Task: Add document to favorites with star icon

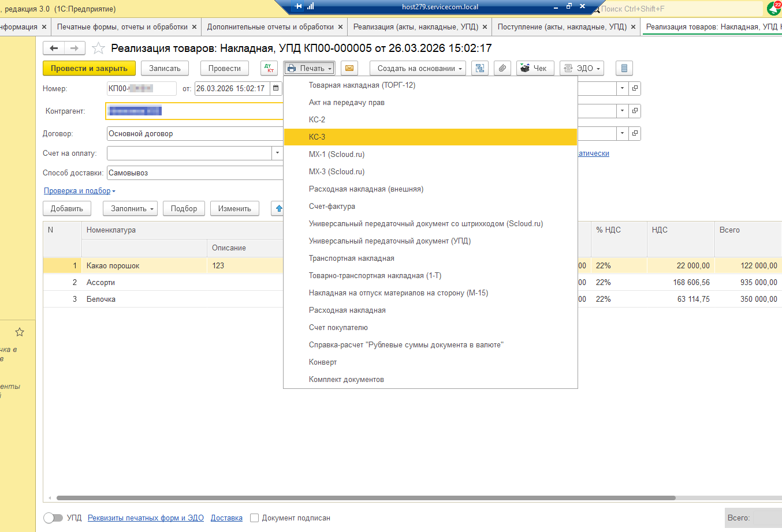Action: coord(99,48)
